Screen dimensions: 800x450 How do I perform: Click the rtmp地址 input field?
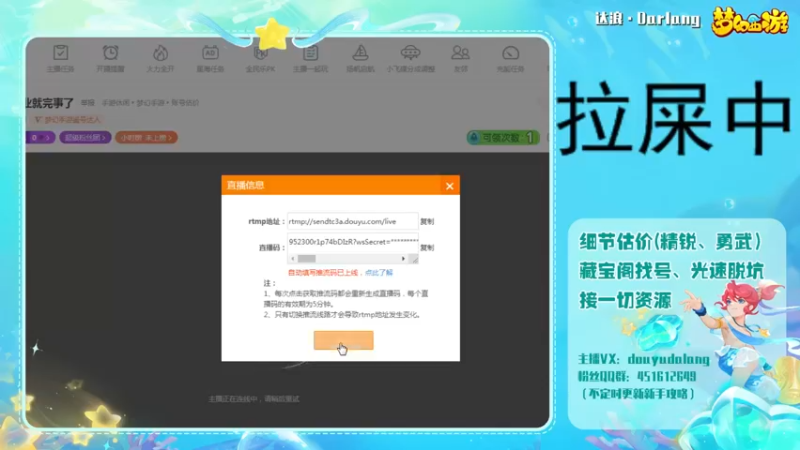pyautogui.click(x=353, y=221)
